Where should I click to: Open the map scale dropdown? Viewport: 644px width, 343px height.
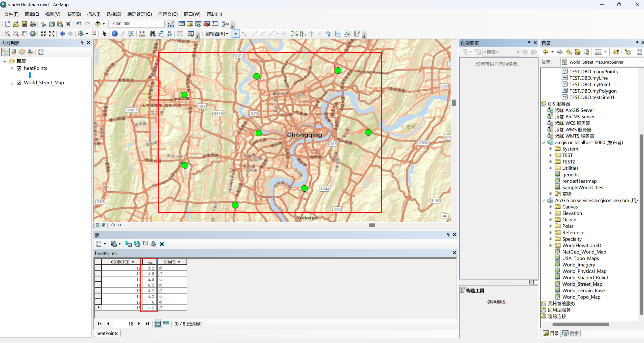click(x=161, y=24)
